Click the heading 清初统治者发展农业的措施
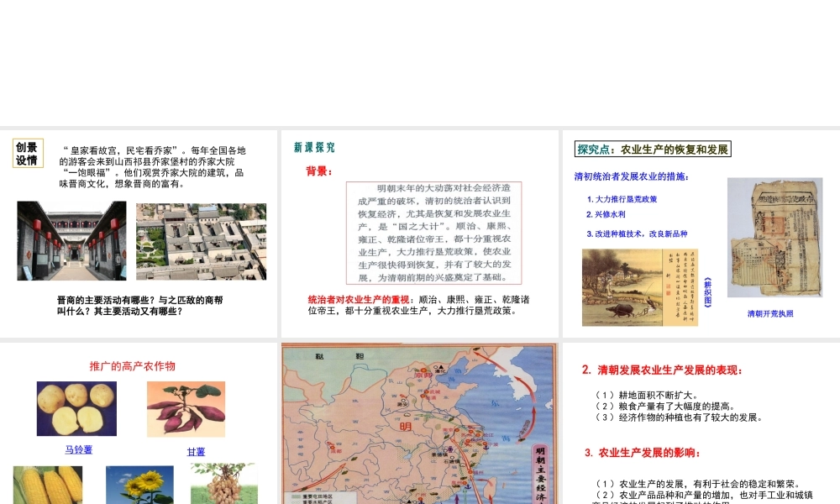 click(x=632, y=176)
